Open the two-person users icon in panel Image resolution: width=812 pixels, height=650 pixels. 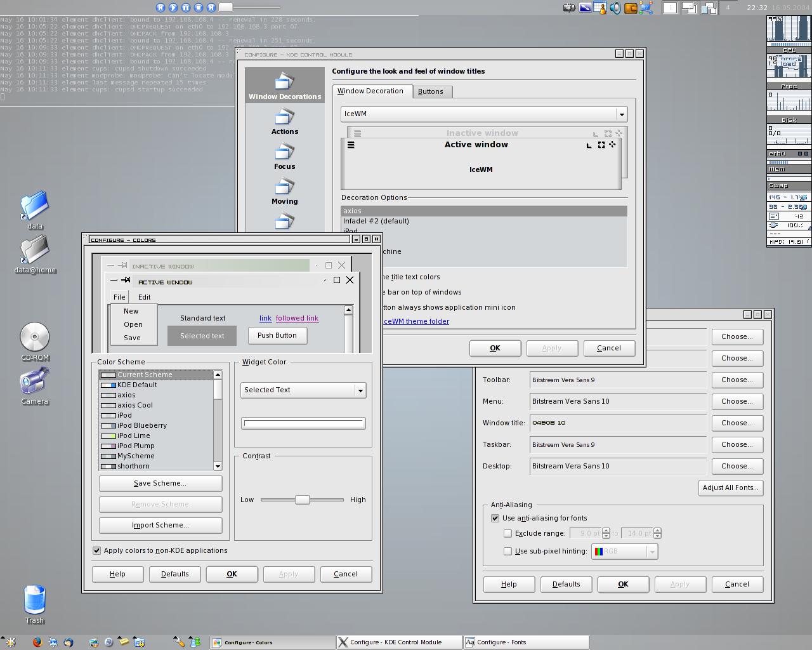195,642
